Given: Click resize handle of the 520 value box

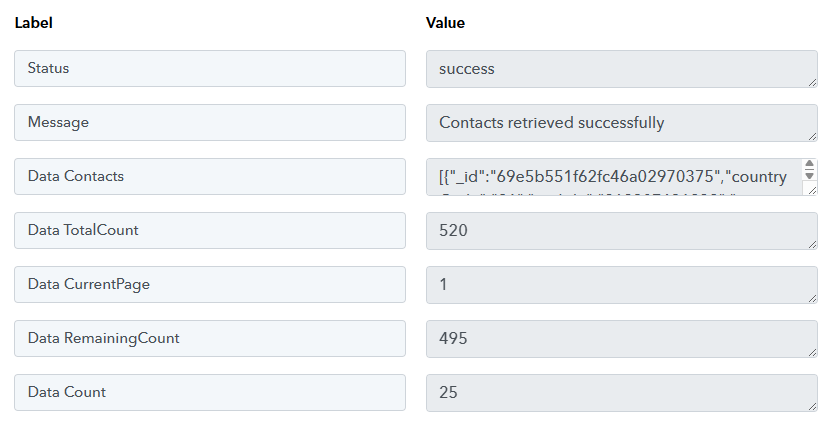Looking at the screenshot, I should [x=812, y=244].
